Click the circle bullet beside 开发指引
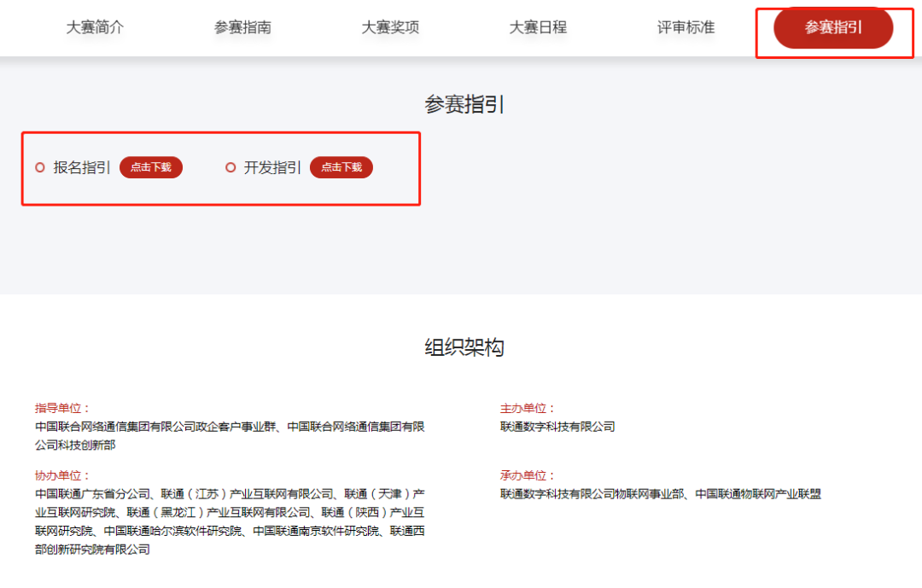This screenshot has height=588, width=922. (x=230, y=167)
